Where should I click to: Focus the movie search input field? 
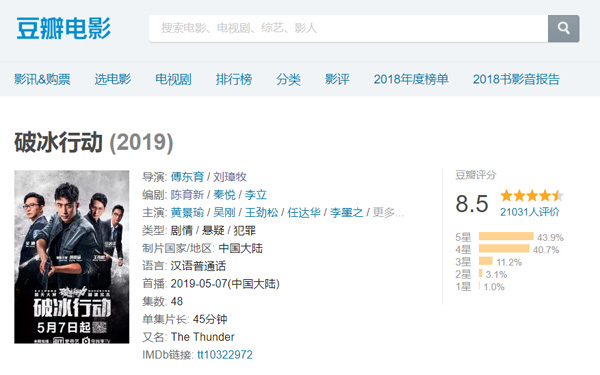click(348, 28)
